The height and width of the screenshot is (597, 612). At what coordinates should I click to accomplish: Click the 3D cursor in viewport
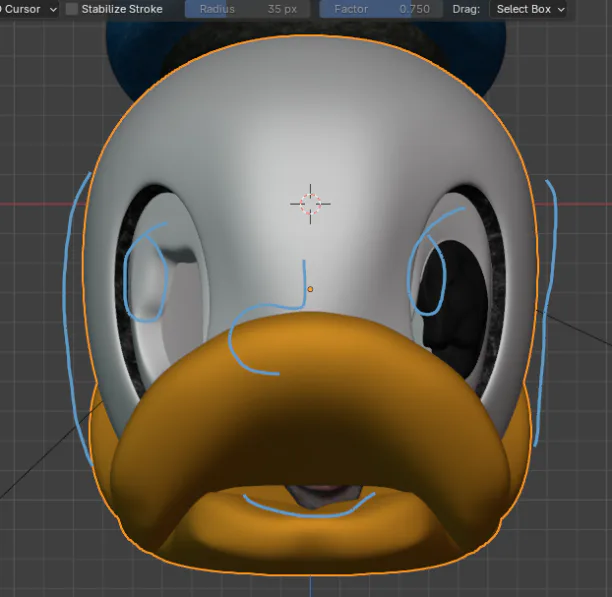[x=310, y=204]
